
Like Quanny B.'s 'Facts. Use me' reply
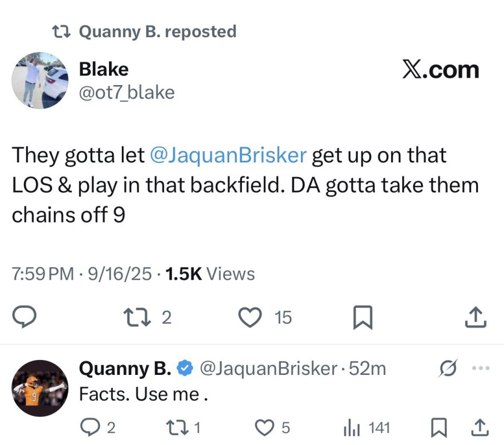coord(272,428)
